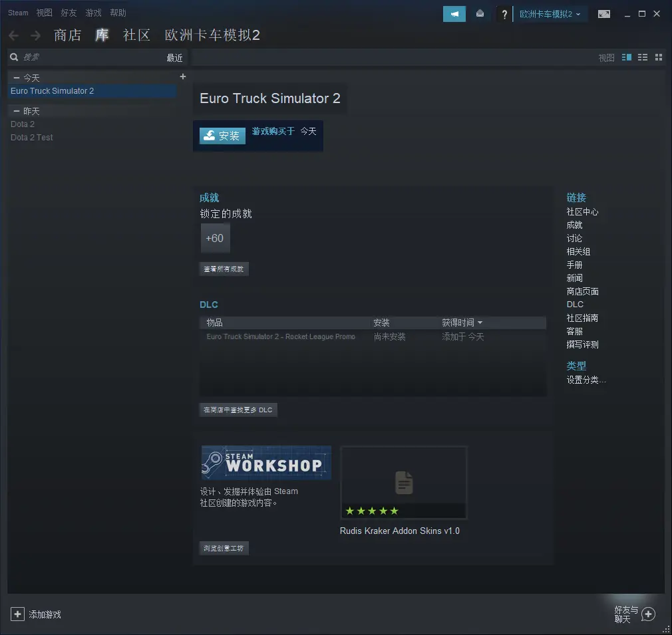Sort DLC by 安装 column
This screenshot has height=635, width=672.
click(381, 322)
